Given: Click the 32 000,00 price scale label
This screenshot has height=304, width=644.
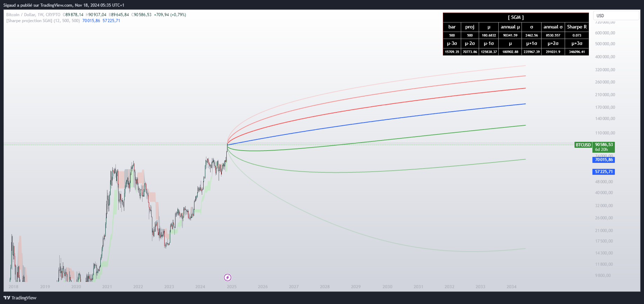Looking at the screenshot, I should [x=604, y=206].
